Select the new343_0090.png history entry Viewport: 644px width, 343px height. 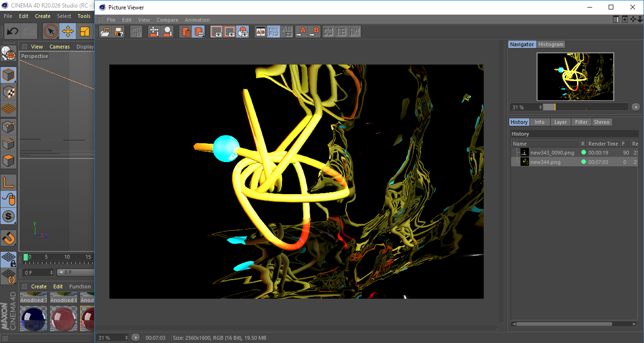pyautogui.click(x=552, y=153)
